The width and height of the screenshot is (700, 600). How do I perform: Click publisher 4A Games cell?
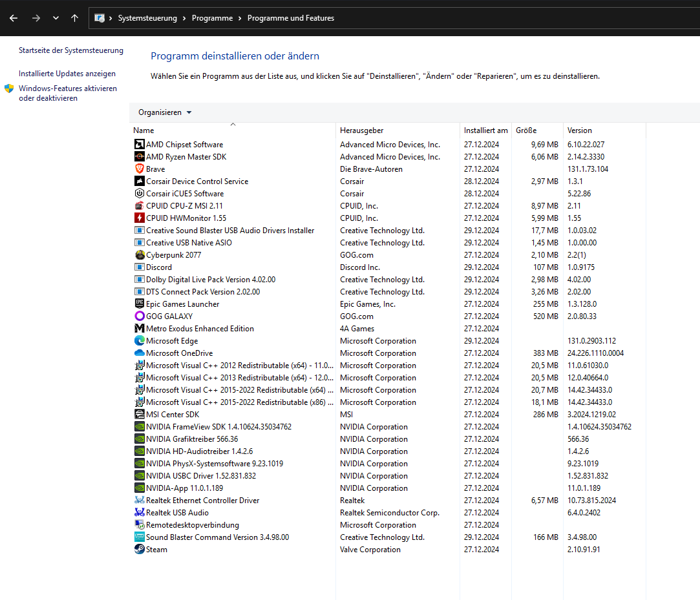[357, 329]
